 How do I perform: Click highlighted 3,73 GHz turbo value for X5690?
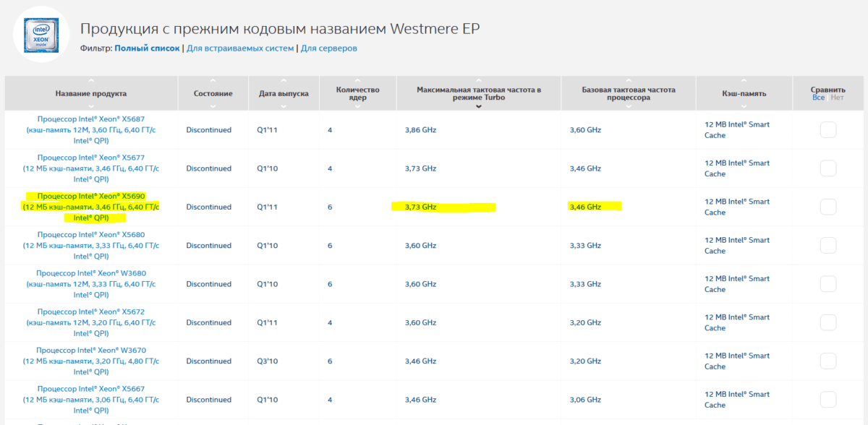click(420, 207)
